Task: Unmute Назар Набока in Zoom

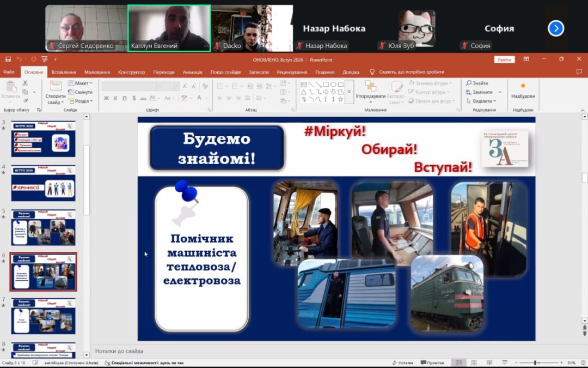Action: point(299,46)
